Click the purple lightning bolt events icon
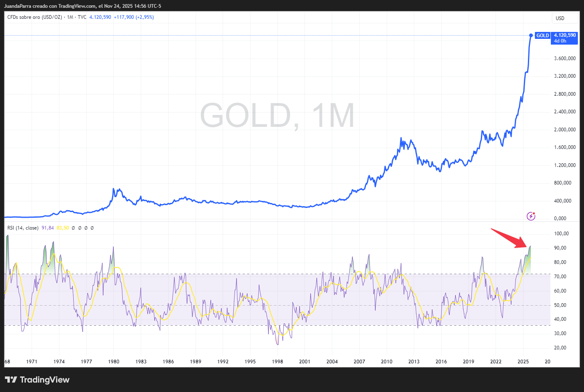Viewport: 584px width, 392px height. pos(531,216)
